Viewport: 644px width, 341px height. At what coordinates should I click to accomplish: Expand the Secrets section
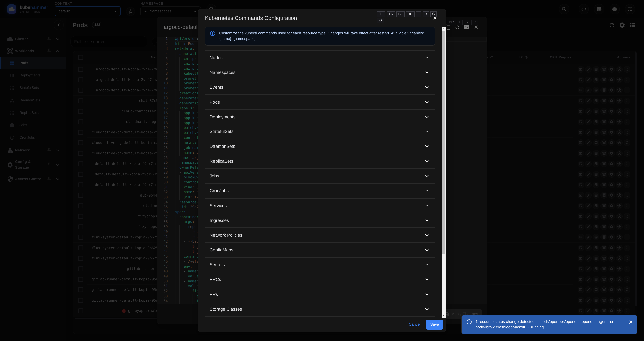pyautogui.click(x=320, y=265)
